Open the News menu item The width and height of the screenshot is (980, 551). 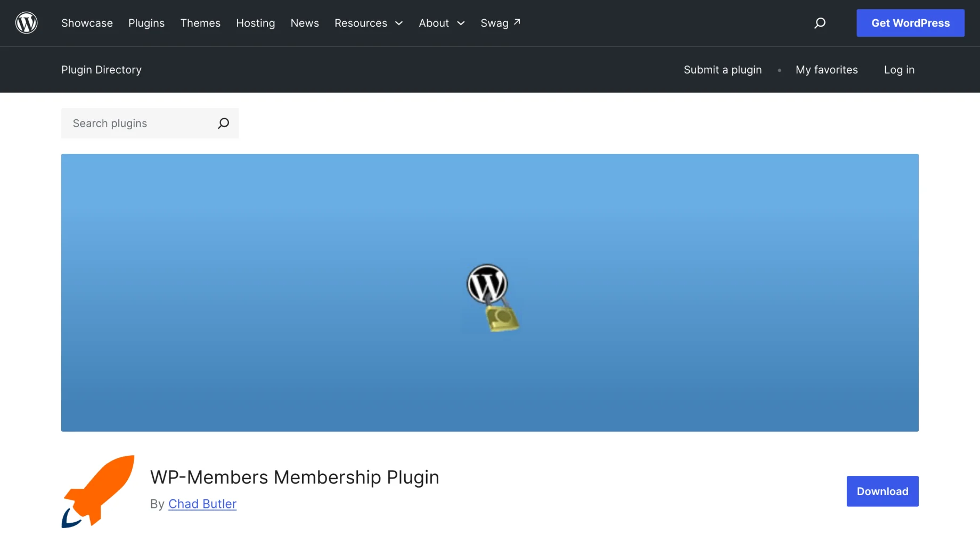point(305,23)
